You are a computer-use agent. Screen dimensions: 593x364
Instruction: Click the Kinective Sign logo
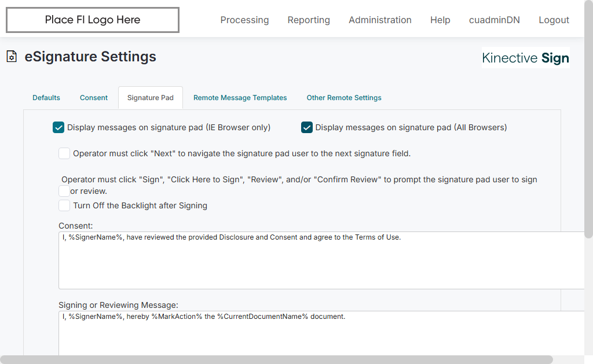point(525,58)
